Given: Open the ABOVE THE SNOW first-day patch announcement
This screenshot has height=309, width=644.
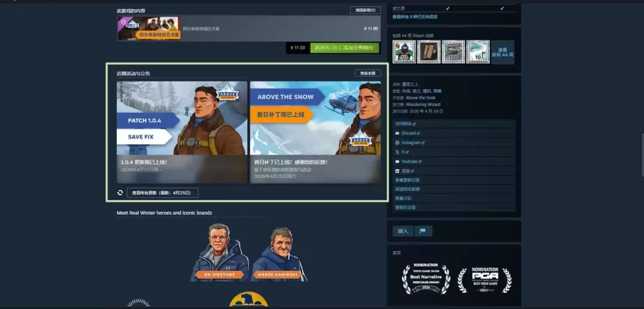Looking at the screenshot, I should (315, 132).
